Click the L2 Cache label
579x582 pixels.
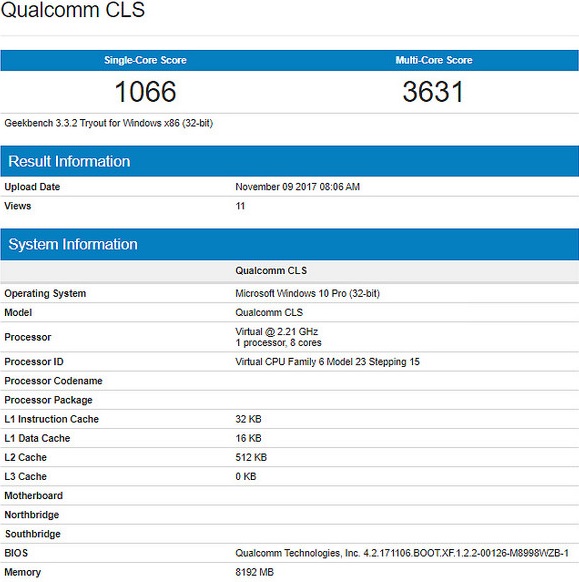(25, 457)
